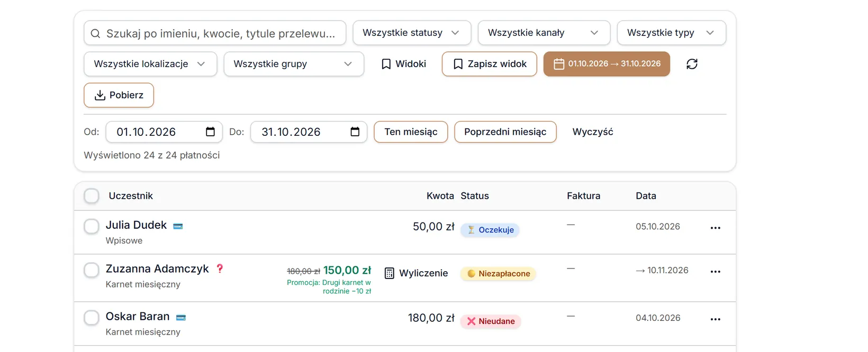Open calendar picker in Od date field

(210, 132)
